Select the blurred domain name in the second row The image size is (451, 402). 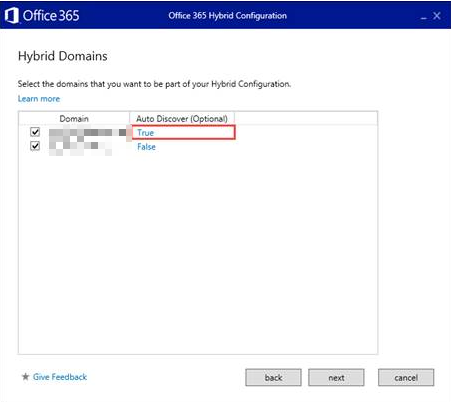[x=80, y=147]
